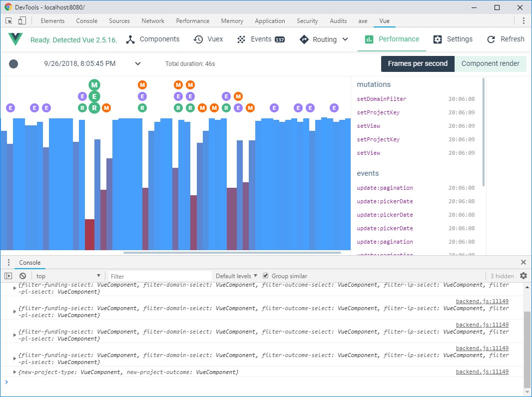Switch to the Network DevTools tab
The height and width of the screenshot is (397, 532).
point(153,21)
